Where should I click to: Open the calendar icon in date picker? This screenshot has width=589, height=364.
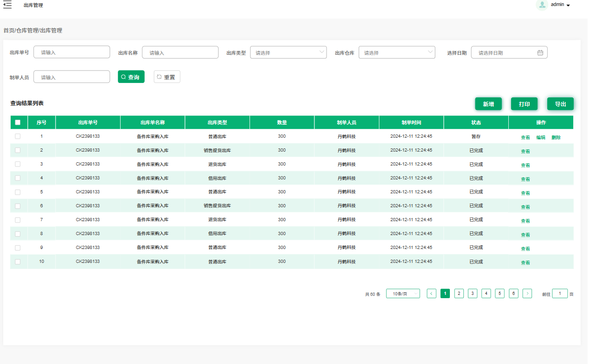tap(540, 53)
